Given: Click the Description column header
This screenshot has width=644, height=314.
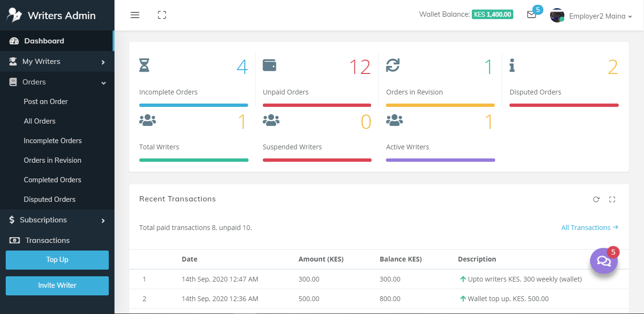Looking at the screenshot, I should coord(477,259).
